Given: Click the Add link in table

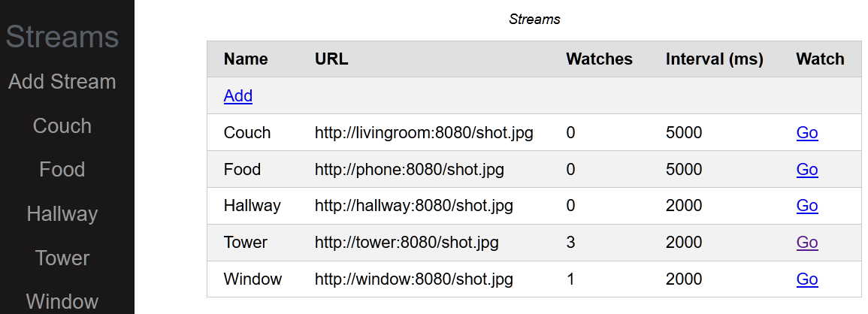Looking at the screenshot, I should 237,96.
